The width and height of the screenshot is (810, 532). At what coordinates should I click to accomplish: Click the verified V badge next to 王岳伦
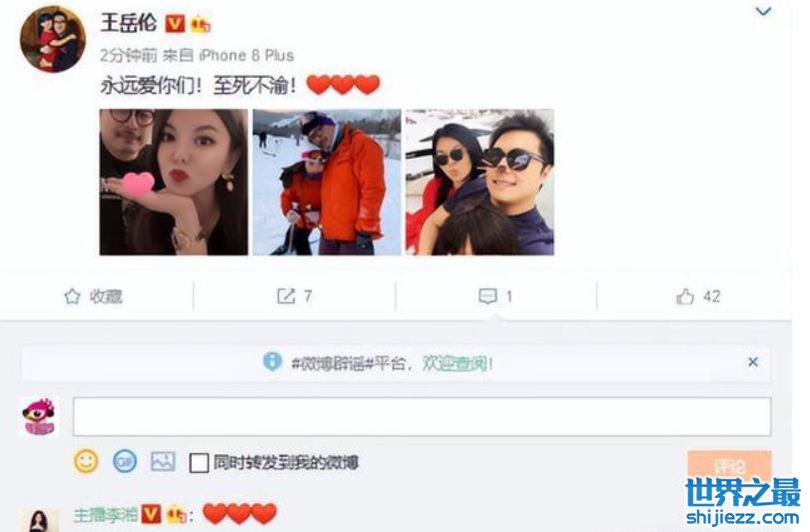[175, 24]
